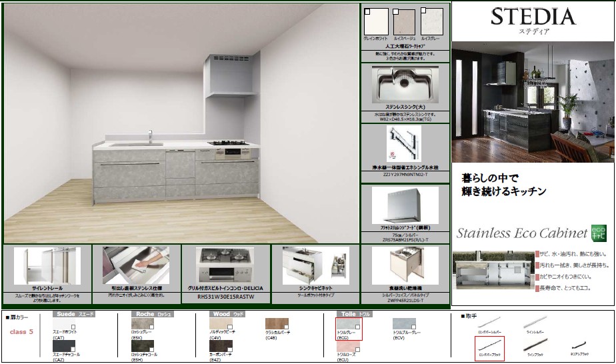Screen dimensions: 616x364
Task: Tick the グレインホワイト worktop checkbox
Action: click(367, 11)
